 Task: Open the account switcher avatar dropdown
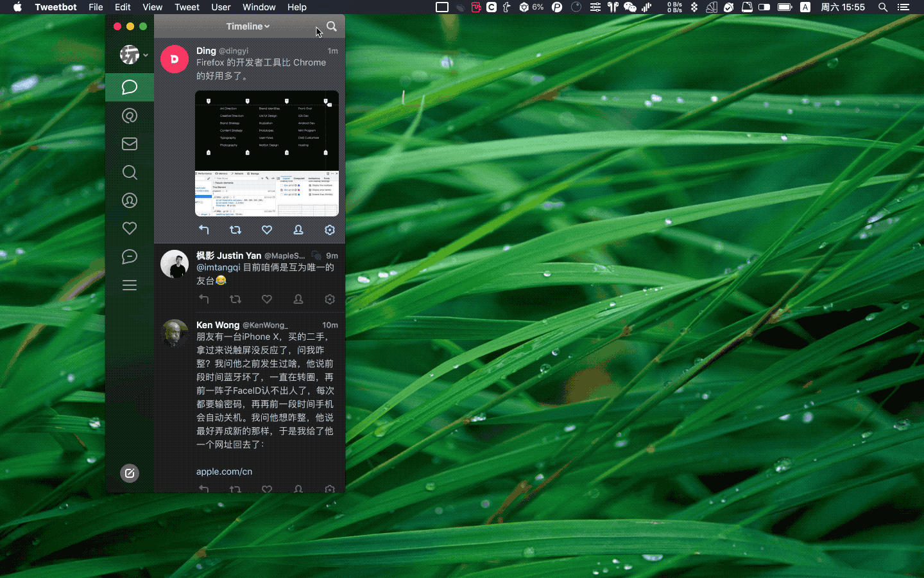click(x=133, y=55)
